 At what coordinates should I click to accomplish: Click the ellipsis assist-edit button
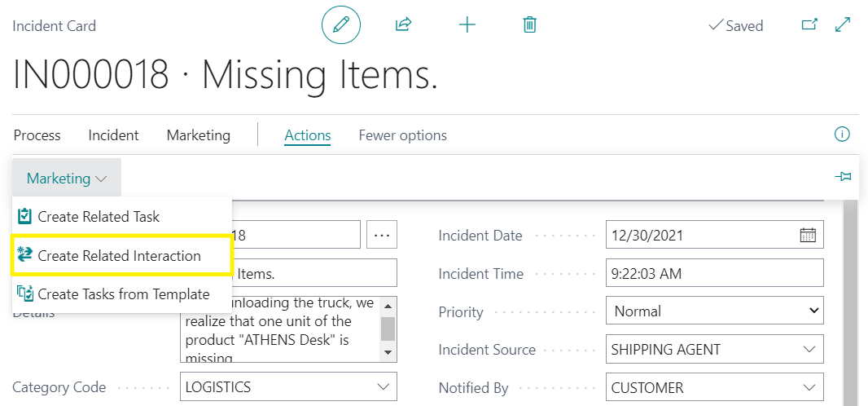pos(382,235)
